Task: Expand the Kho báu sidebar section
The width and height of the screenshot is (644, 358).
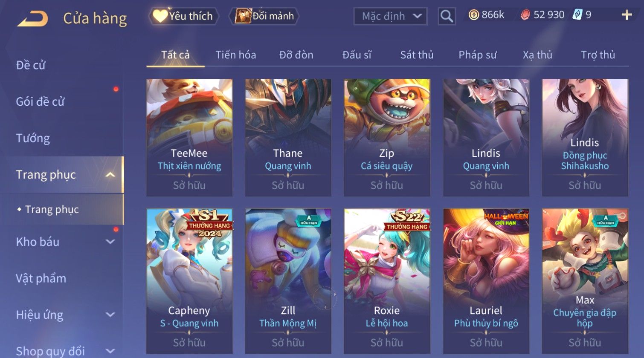Action: point(110,242)
